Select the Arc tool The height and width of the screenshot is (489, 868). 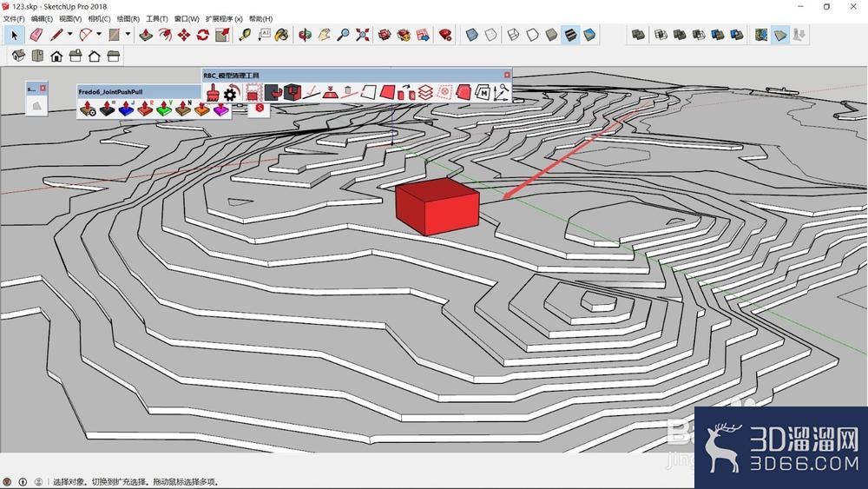[85, 35]
